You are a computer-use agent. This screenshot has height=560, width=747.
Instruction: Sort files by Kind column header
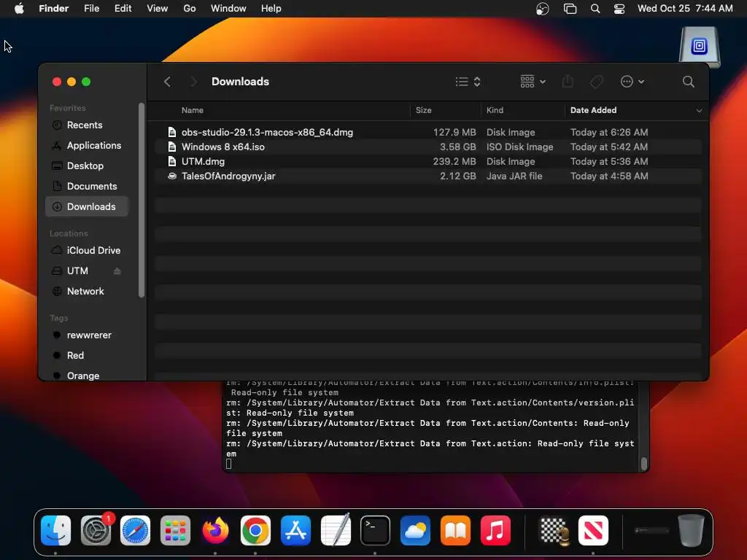pyautogui.click(x=495, y=110)
